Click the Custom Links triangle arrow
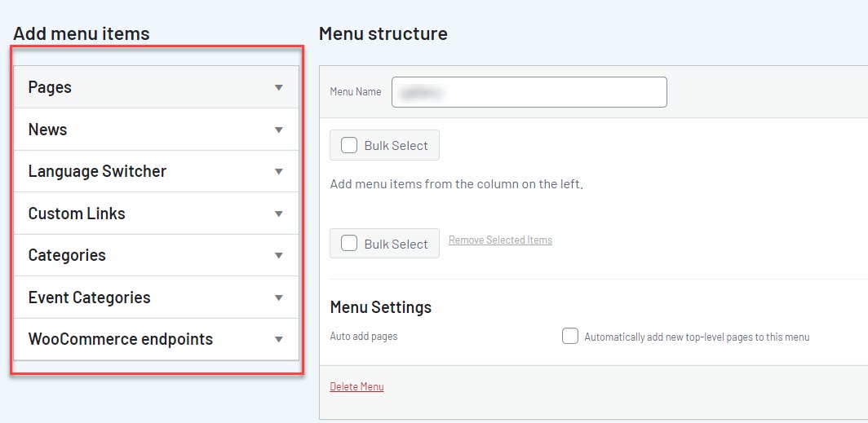Image resolution: width=868 pixels, height=423 pixels. pos(279,214)
